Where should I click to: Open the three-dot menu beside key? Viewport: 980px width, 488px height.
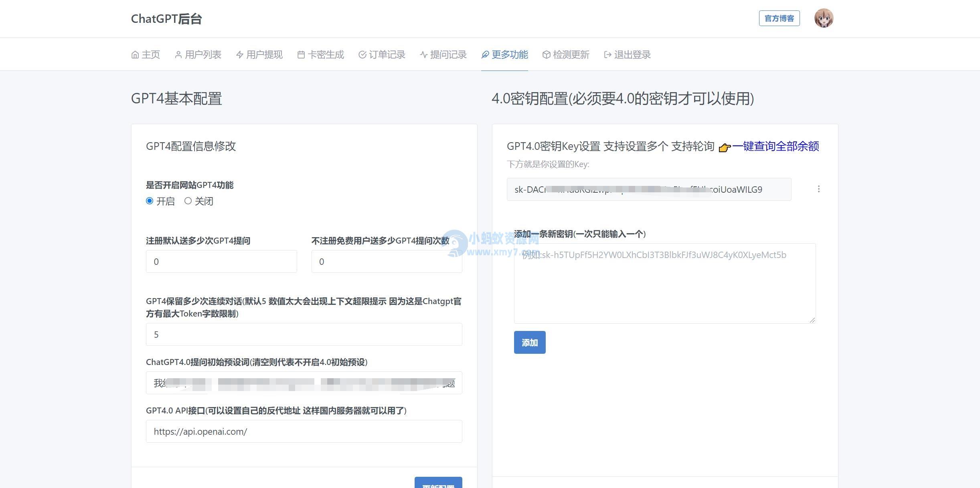coord(818,189)
